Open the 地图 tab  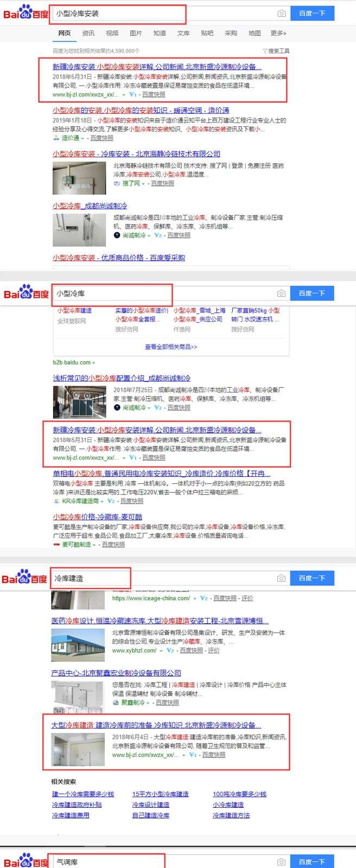pyautogui.click(x=255, y=33)
